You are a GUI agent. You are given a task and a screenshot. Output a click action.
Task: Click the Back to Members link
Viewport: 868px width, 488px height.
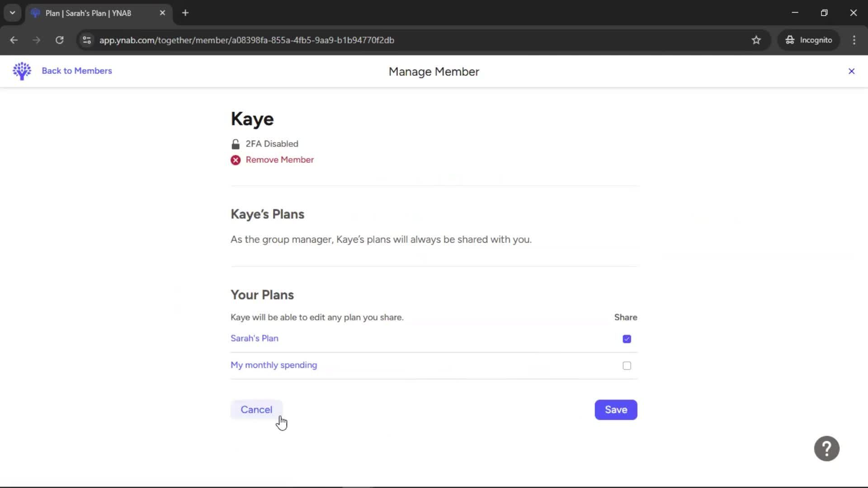(77, 71)
